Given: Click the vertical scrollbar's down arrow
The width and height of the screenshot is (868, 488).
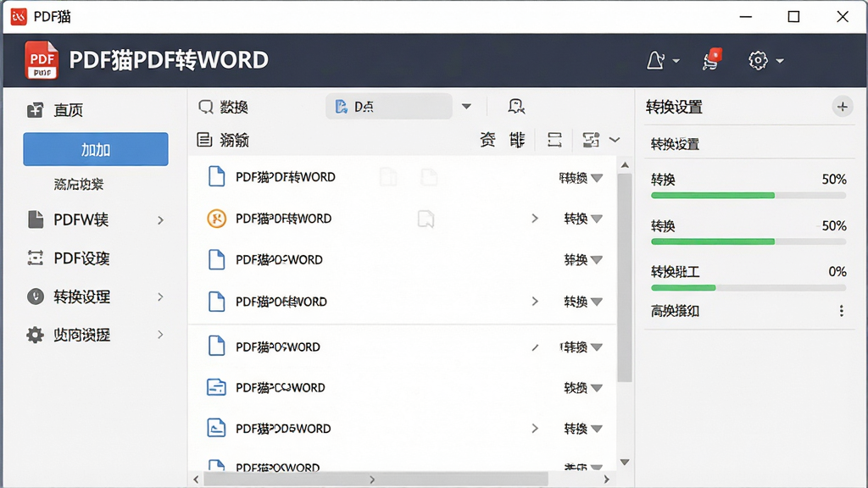Looking at the screenshot, I should (625, 462).
